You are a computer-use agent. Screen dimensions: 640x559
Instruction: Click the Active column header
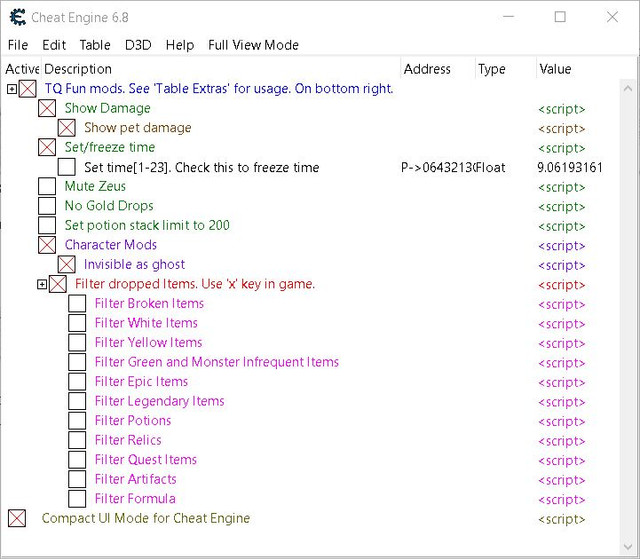22,69
